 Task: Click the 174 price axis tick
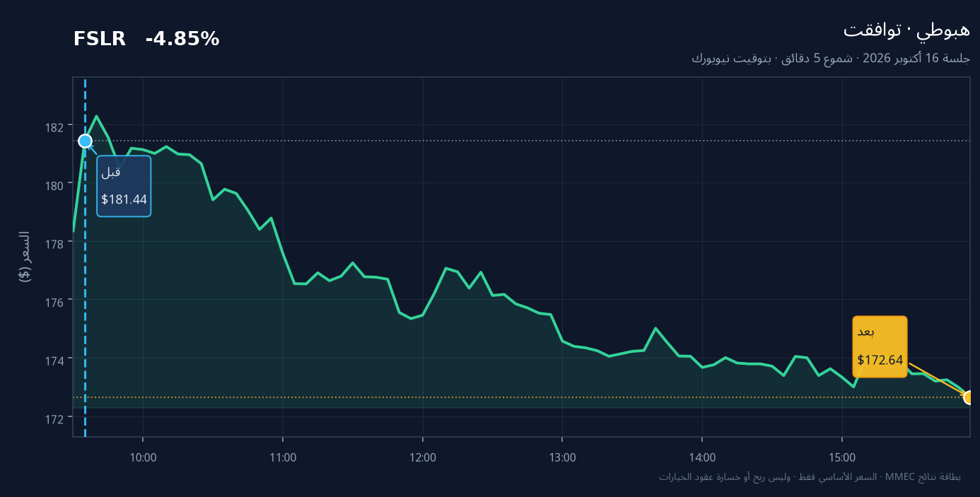pyautogui.click(x=54, y=360)
